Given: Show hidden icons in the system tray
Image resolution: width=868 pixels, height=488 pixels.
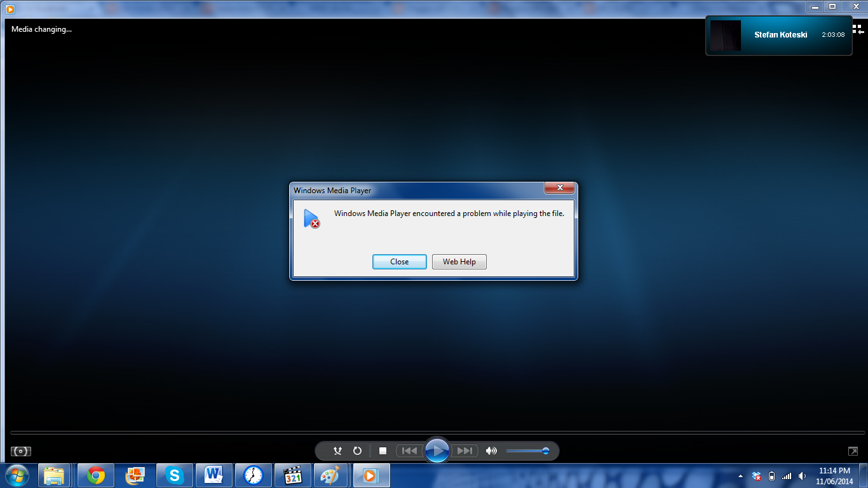Looking at the screenshot, I should tap(740, 476).
